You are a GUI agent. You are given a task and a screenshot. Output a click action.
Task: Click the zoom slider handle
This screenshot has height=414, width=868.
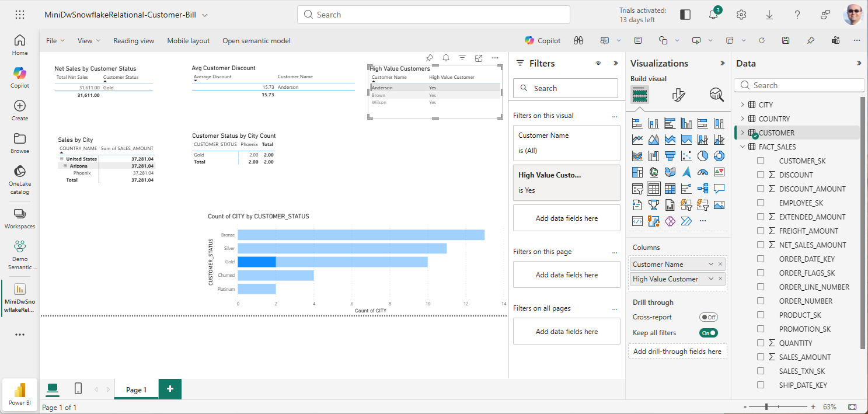766,406
